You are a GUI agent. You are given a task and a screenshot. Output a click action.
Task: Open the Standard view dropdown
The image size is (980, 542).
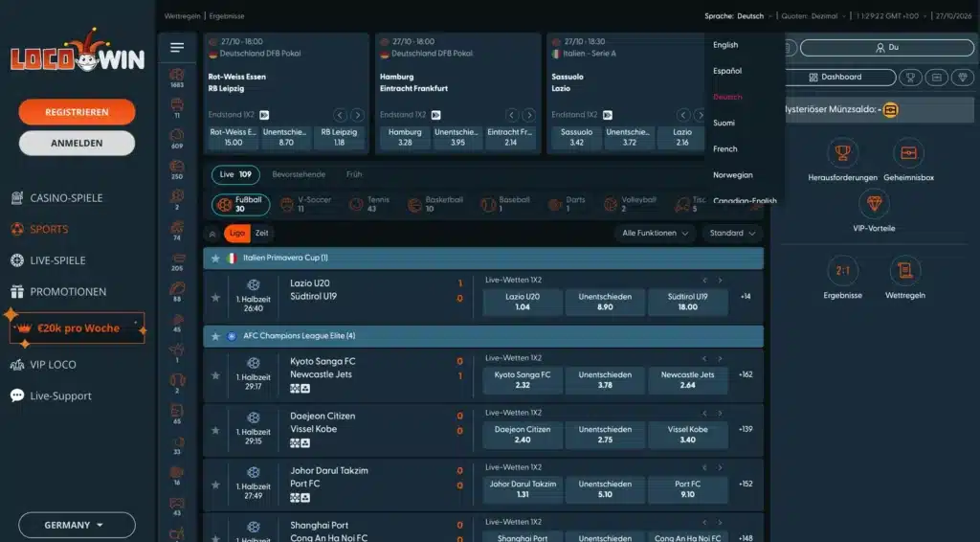click(x=732, y=234)
